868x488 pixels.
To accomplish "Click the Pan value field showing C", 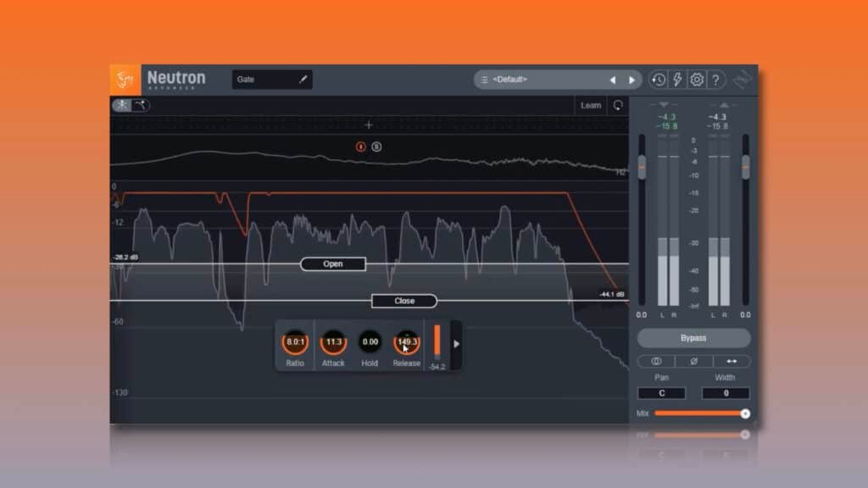I will pos(661,393).
